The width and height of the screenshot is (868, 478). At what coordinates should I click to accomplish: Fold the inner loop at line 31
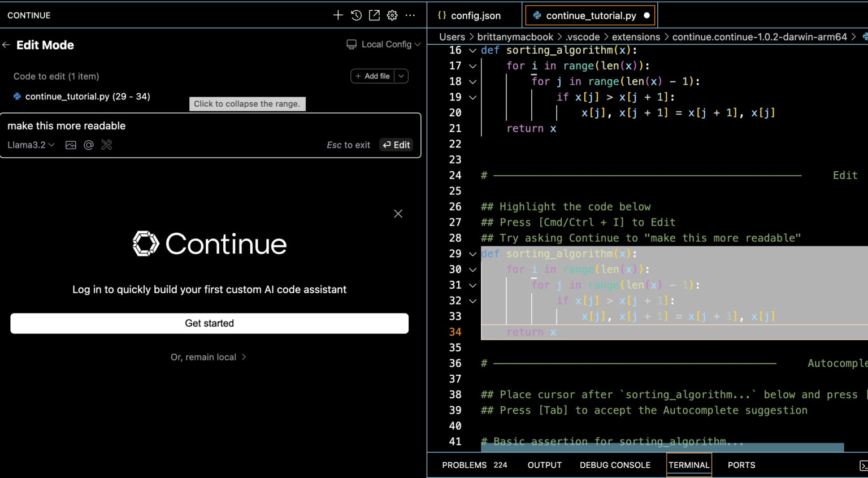473,285
